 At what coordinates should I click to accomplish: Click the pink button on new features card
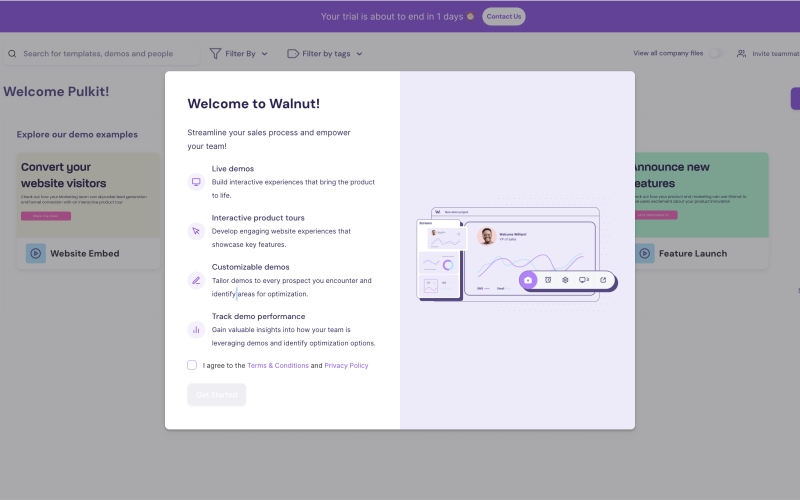(656, 215)
